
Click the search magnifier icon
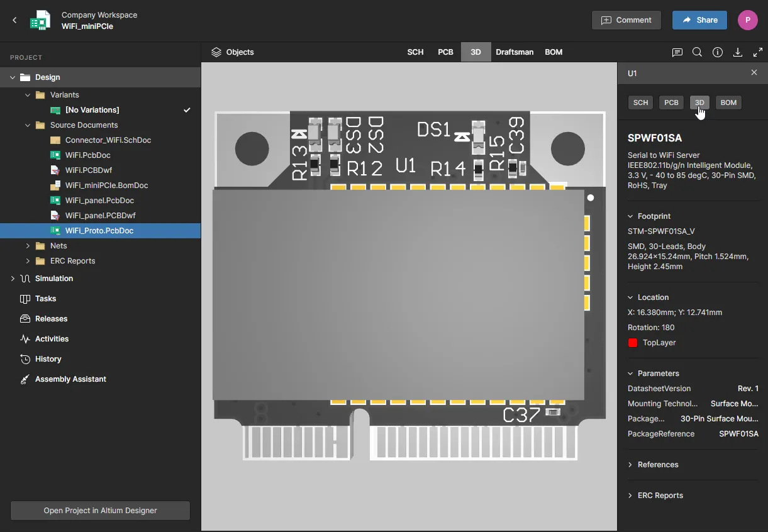click(697, 52)
